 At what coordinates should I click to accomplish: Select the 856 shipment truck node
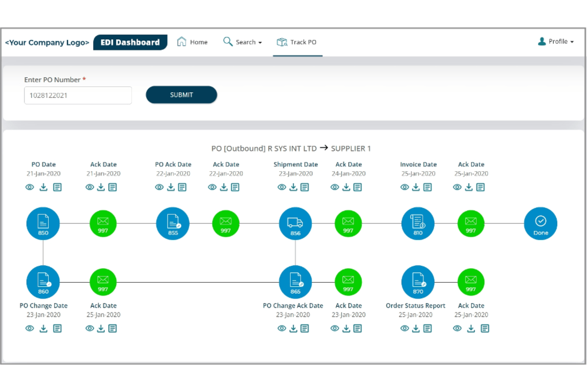point(295,224)
